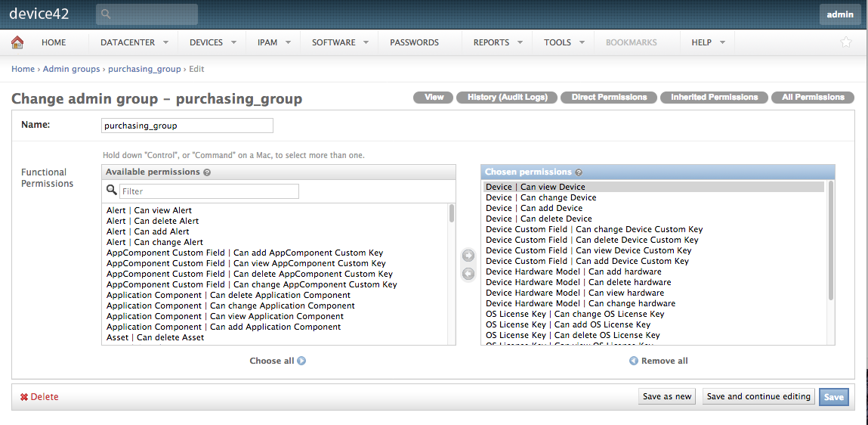Expand the IPAM menu arrow
868x425 pixels.
[289, 42]
